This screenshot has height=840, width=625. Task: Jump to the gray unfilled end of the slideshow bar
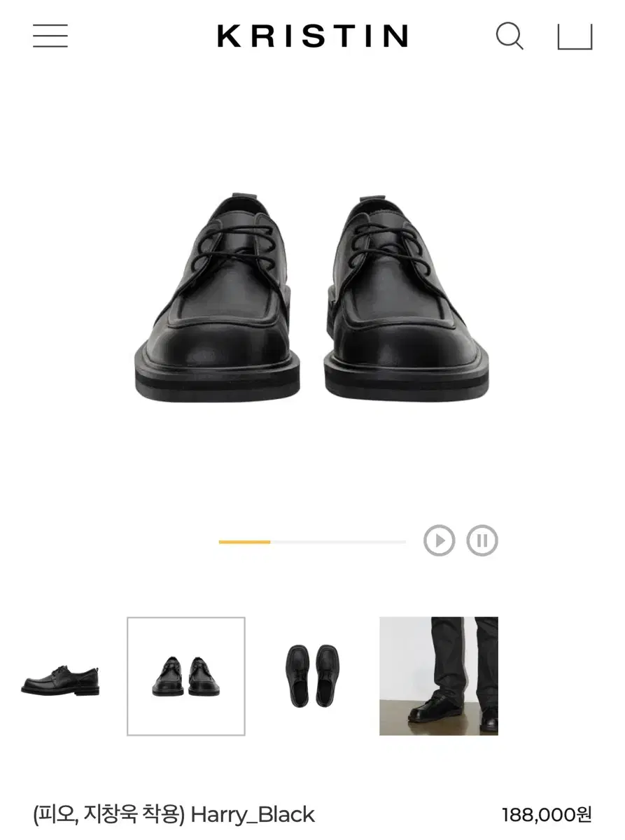pos(338,542)
